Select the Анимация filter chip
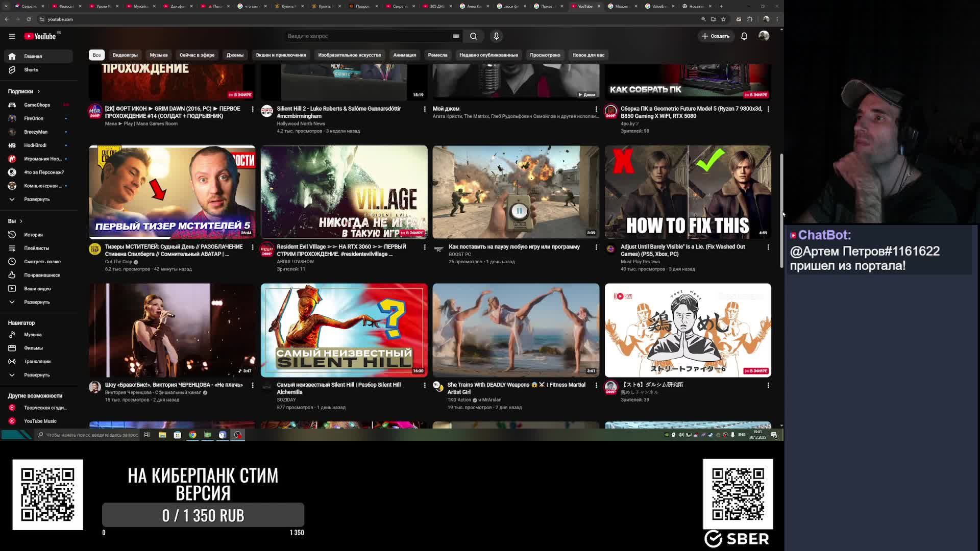 [404, 55]
